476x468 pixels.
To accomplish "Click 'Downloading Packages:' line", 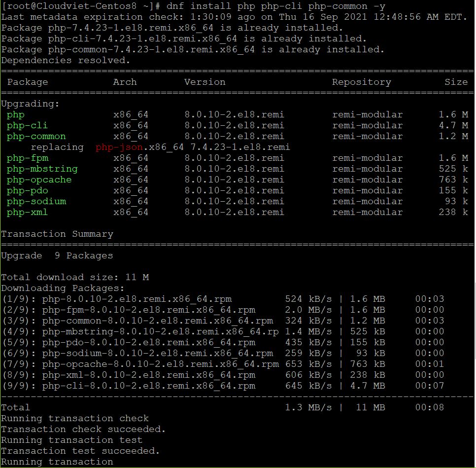I will (x=63, y=288).
